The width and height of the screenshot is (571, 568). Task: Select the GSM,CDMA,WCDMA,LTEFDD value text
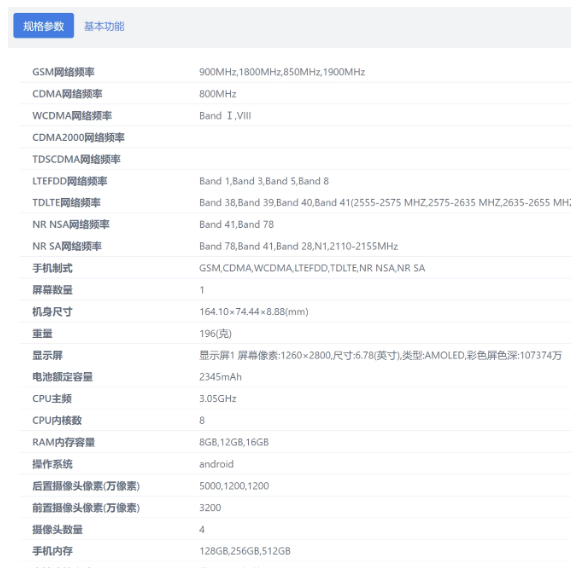pyautogui.click(x=312, y=268)
